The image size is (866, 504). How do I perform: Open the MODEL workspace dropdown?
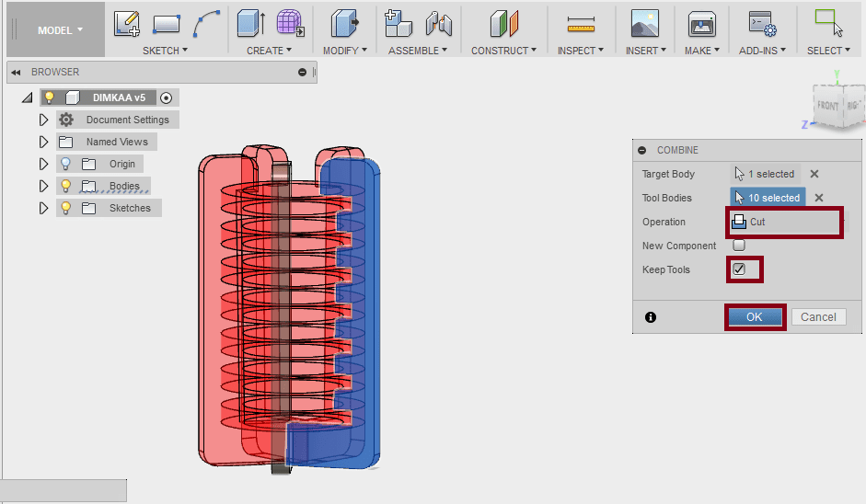56,30
